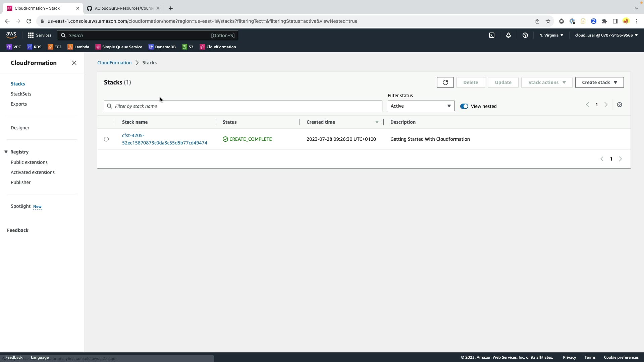Open the notifications bell icon
Viewport: 644px width, 362px height.
[508, 35]
